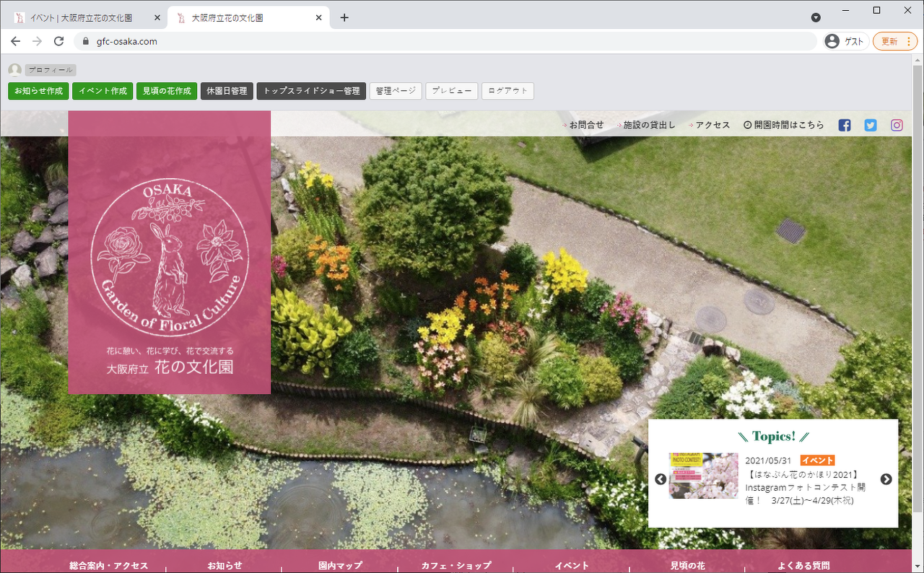Viewport: 924px width, 573px height.
Task: Open a new browser tab
Action: point(344,17)
